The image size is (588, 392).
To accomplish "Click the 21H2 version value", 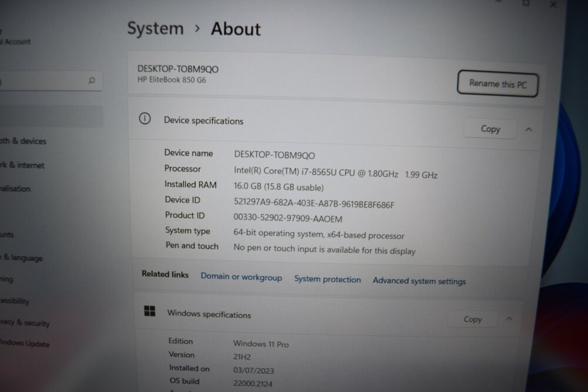I will pyautogui.click(x=242, y=357).
